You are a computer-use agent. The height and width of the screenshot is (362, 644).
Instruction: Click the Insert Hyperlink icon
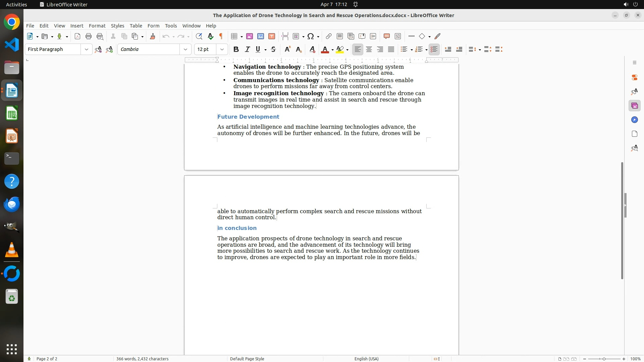[x=329, y=37]
